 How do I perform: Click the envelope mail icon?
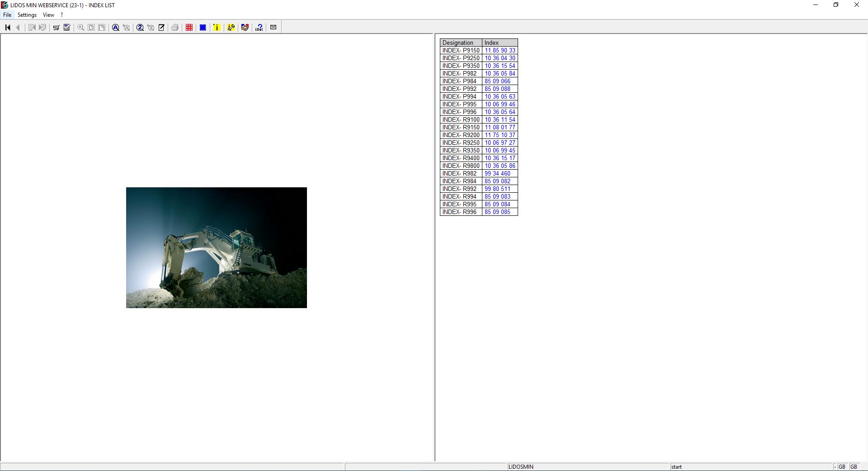[273, 28]
